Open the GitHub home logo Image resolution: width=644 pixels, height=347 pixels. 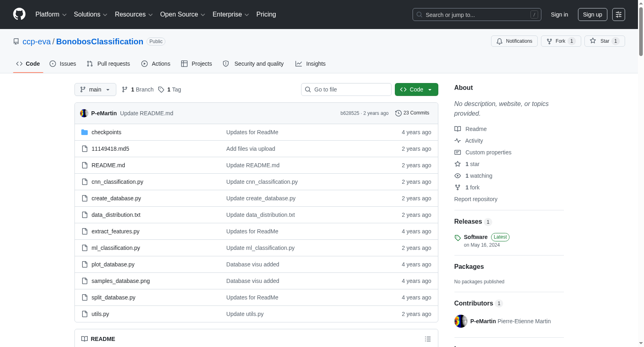[19, 14]
